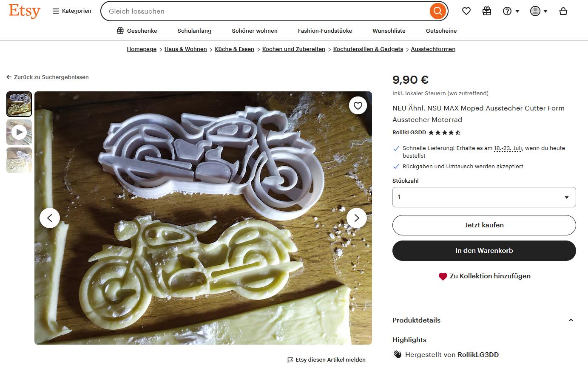
Task: Open the Stückzahl quantity dropdown
Action: point(484,197)
